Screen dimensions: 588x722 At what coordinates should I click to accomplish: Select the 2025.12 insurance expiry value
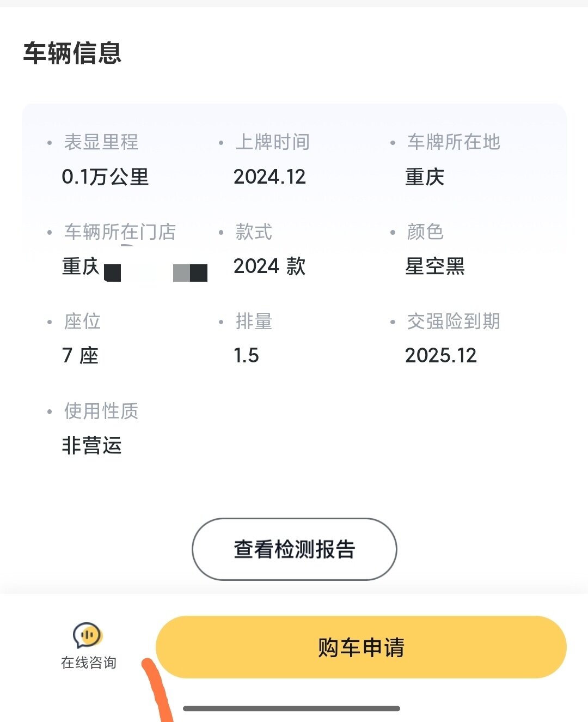tap(441, 356)
